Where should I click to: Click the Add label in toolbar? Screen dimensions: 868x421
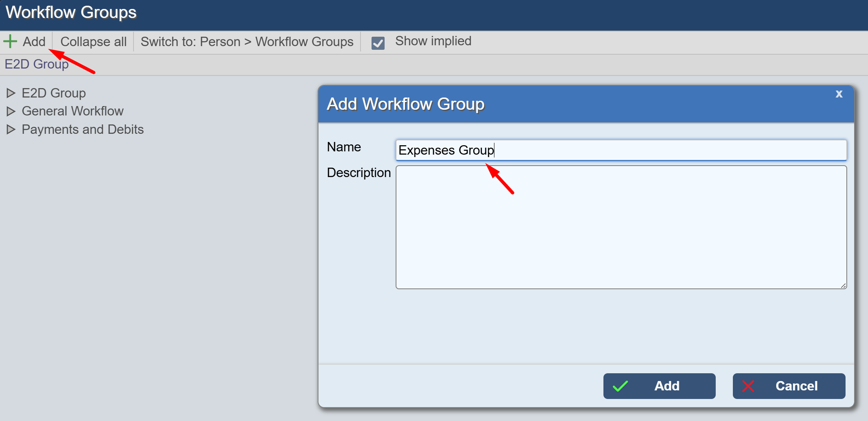pos(34,42)
